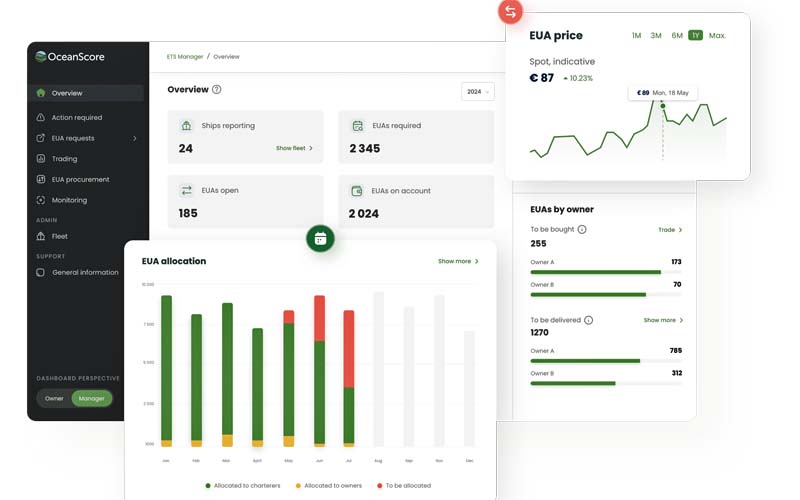The height and width of the screenshot is (500, 800).
Task: Open the 2024 year dropdown
Action: click(x=478, y=92)
